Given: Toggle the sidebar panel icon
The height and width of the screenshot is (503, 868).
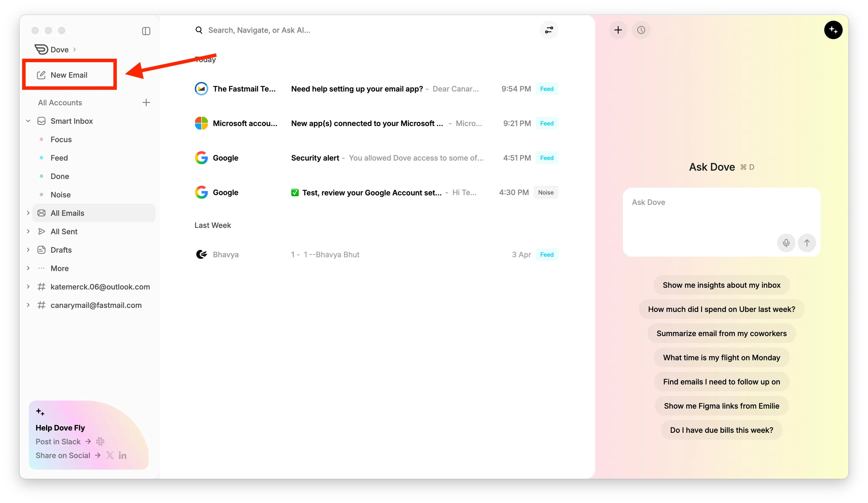Looking at the screenshot, I should coord(146,31).
